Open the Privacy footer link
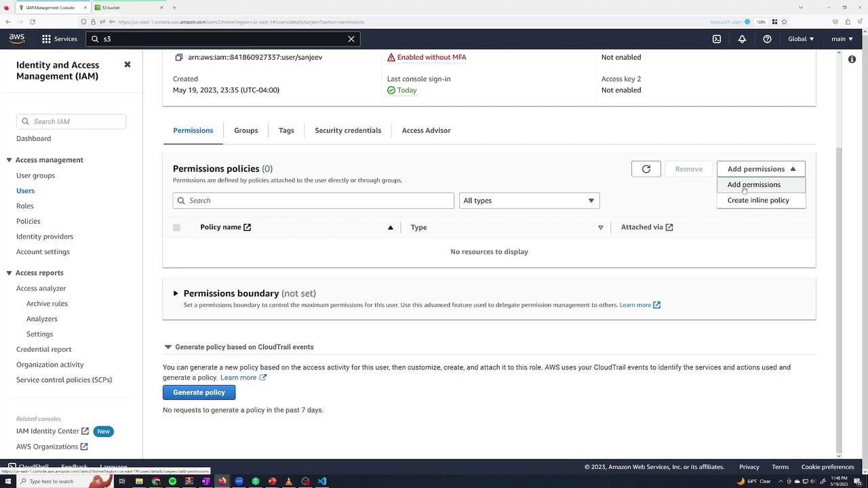The image size is (868, 488). (x=749, y=467)
